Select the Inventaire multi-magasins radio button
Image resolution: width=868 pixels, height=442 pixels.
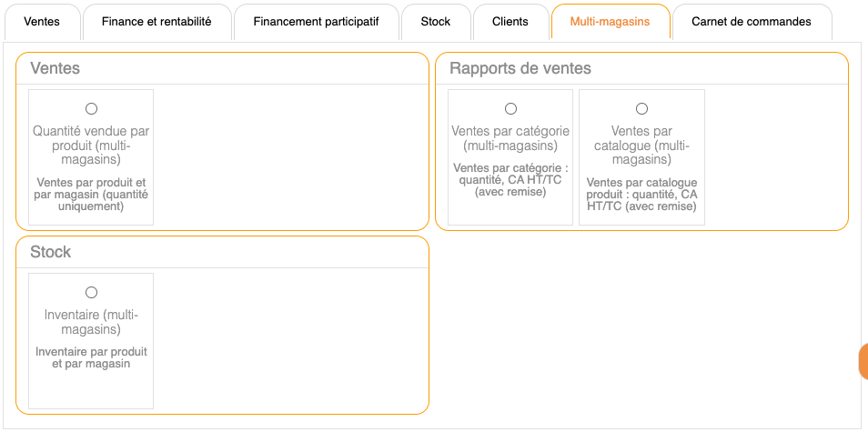pyautogui.click(x=91, y=293)
